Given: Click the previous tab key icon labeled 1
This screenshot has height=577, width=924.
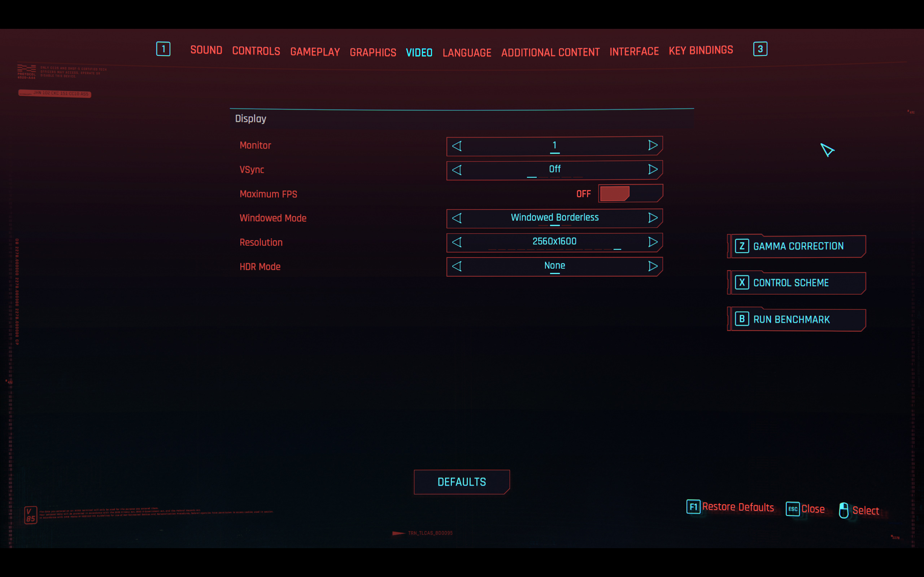Looking at the screenshot, I should [164, 49].
